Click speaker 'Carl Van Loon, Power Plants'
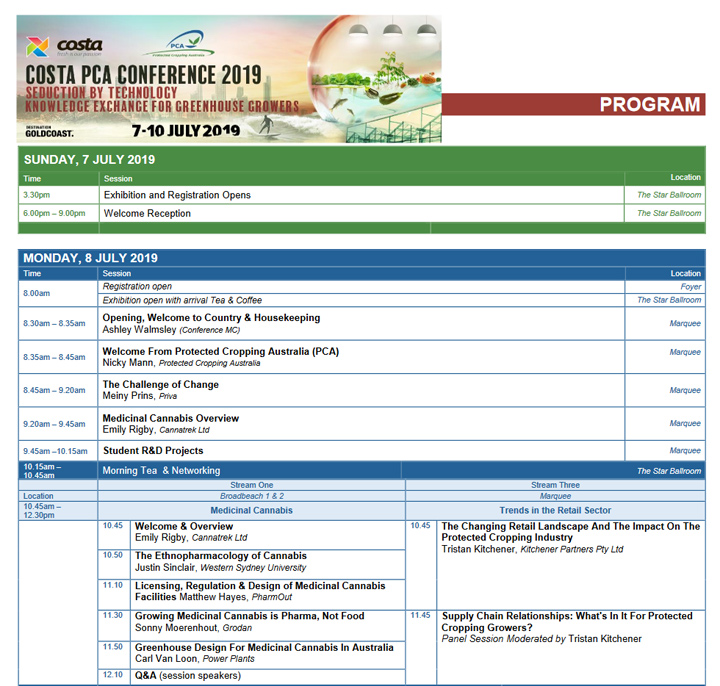 [x=195, y=659]
